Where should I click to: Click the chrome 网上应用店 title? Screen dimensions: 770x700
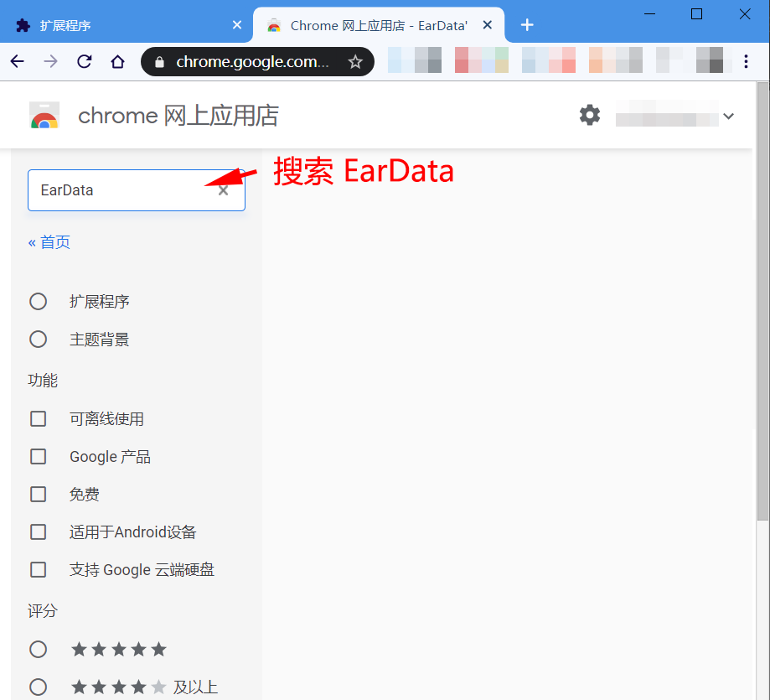pos(178,116)
